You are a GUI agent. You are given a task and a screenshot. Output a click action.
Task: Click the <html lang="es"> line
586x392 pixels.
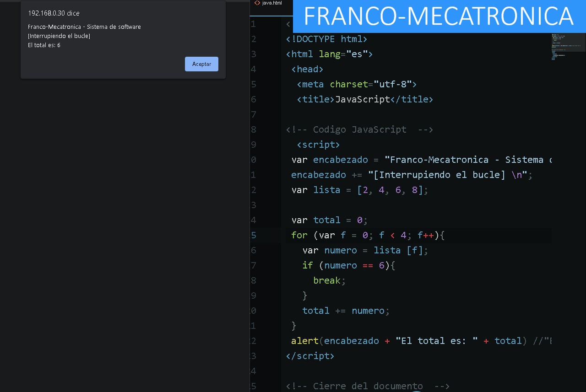[x=329, y=54]
